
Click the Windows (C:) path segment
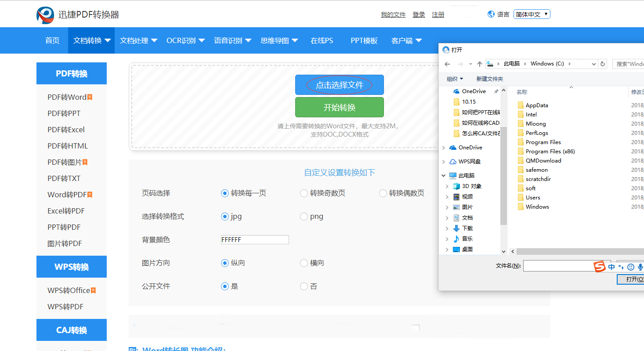547,64
